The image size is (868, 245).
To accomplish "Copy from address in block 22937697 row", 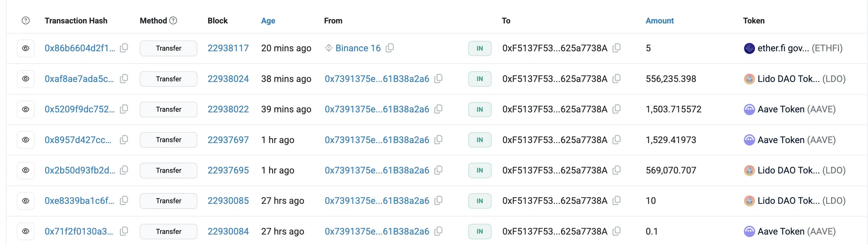I will click(438, 140).
